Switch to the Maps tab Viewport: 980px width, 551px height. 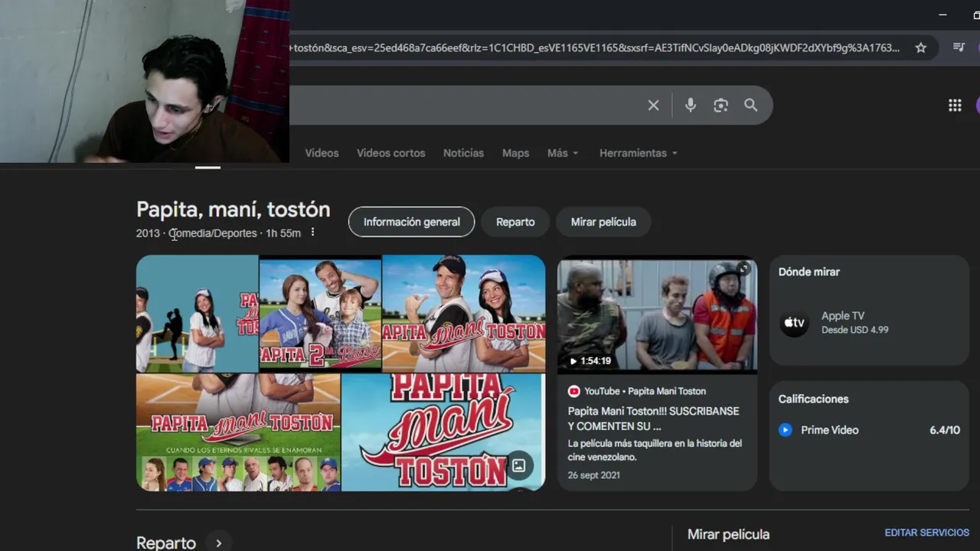(x=515, y=153)
